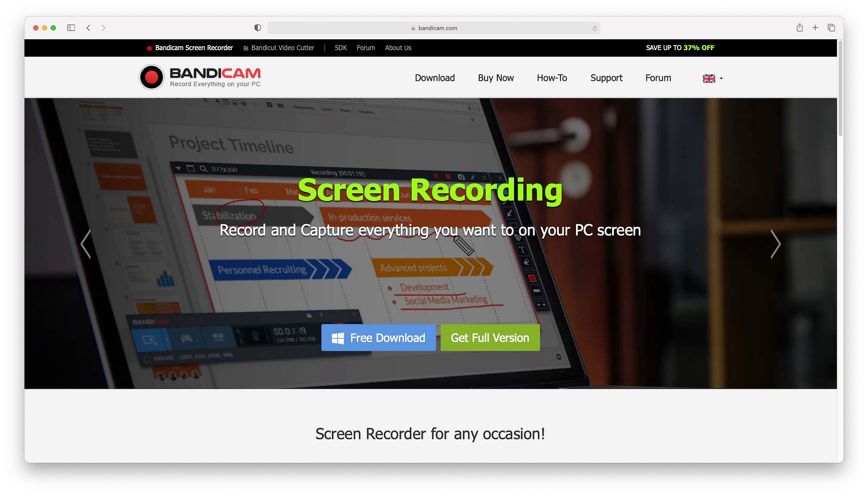Screen dimensions: 868x495
Task: Click the UK flag language selector icon
Action: [710, 78]
